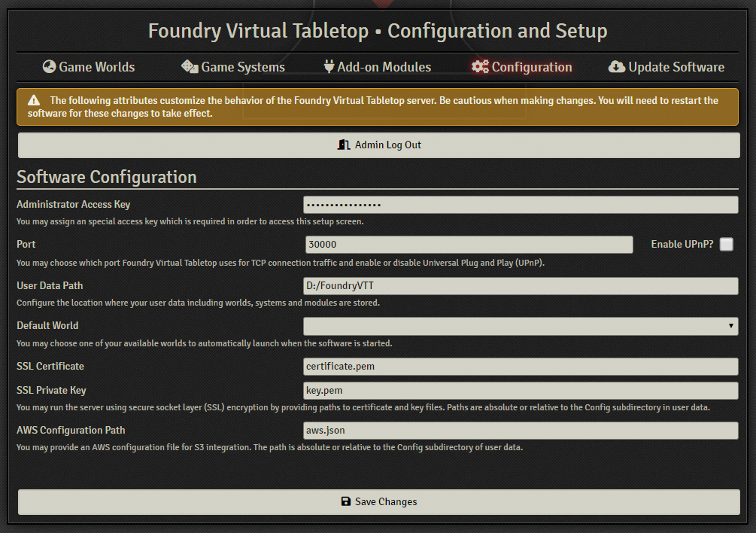Viewport: 756px width, 533px height.
Task: Expand the Default World dropdown
Action: point(521,326)
